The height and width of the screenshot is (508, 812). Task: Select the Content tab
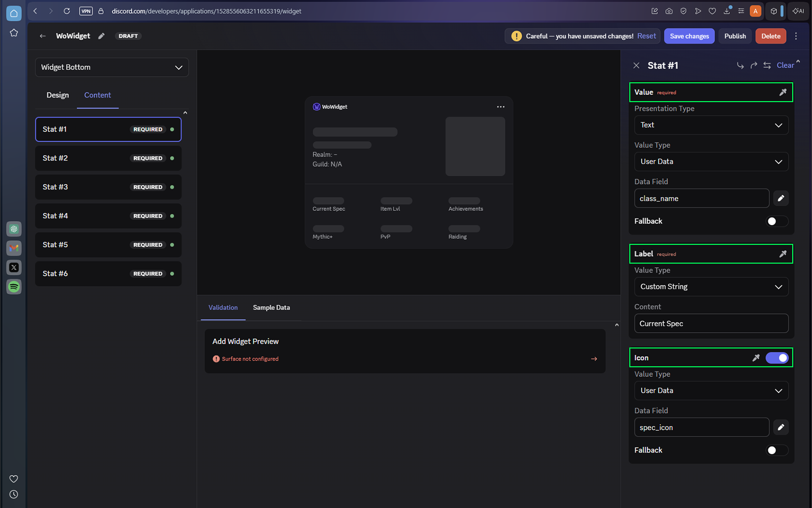(97, 96)
